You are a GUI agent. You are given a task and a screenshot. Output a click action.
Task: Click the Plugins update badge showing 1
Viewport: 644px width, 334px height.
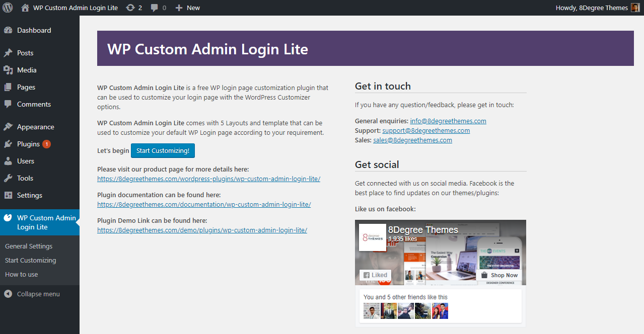tap(46, 144)
